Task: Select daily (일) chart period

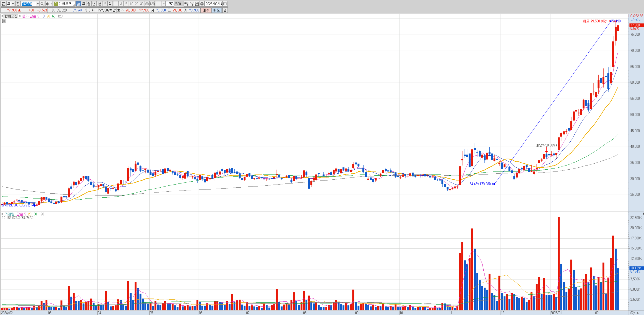Action: tap(78, 4)
